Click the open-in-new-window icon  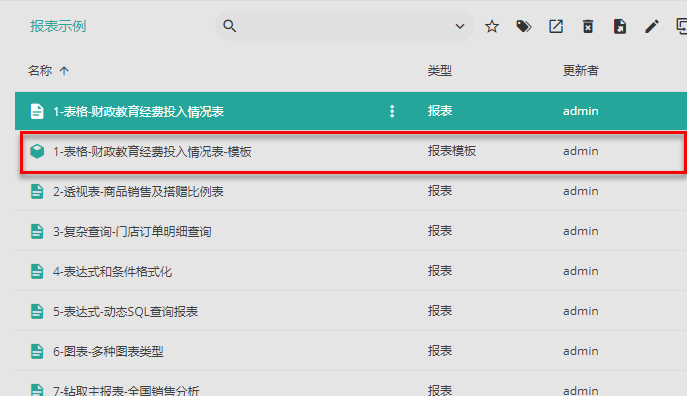click(556, 26)
